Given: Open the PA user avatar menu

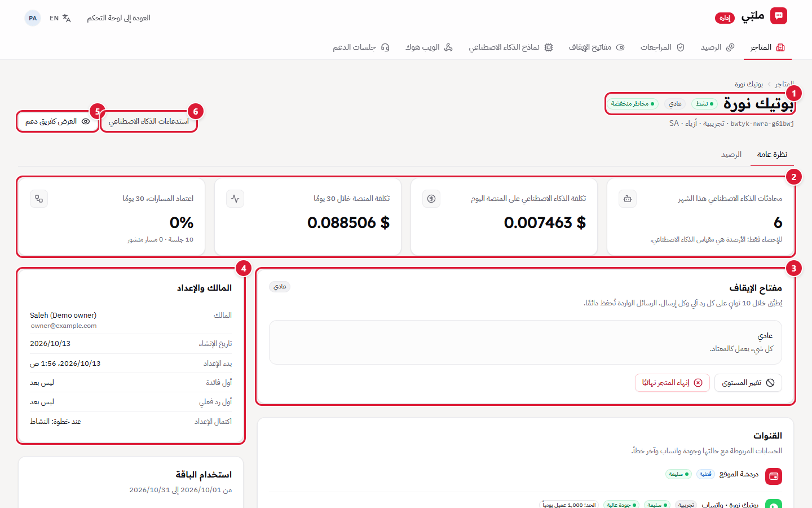Looking at the screenshot, I should (x=33, y=18).
